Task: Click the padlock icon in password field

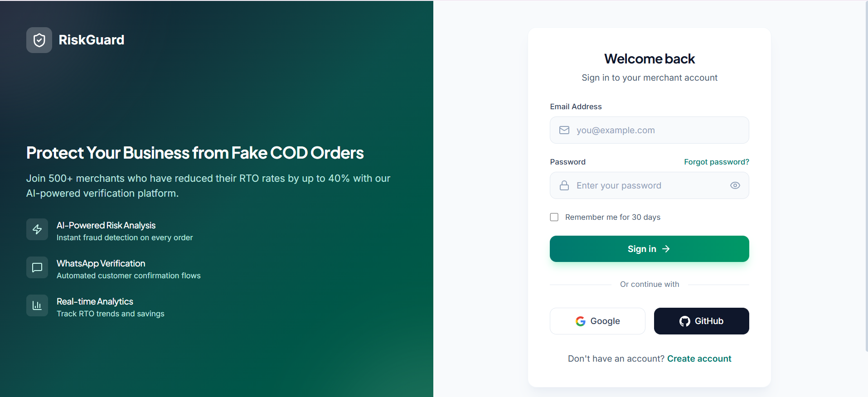Action: tap(564, 185)
